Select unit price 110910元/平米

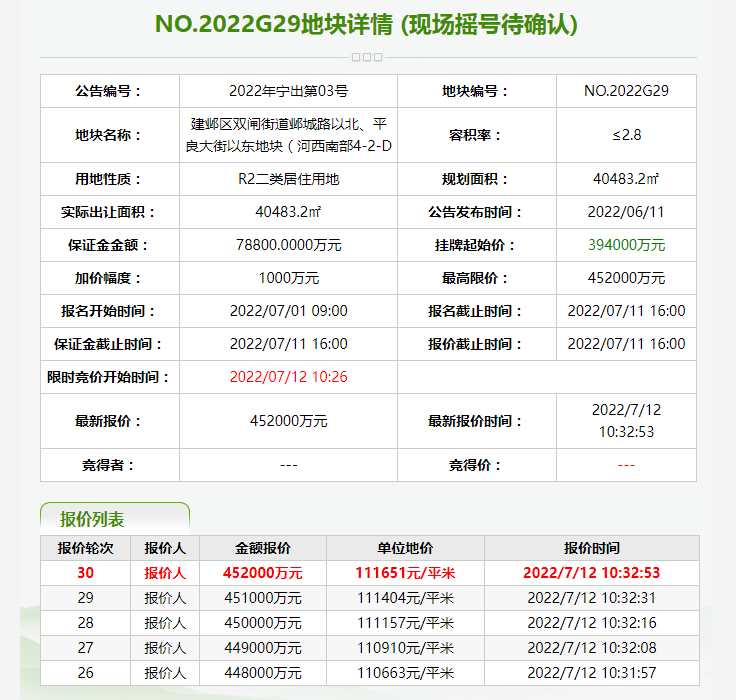pyautogui.click(x=406, y=647)
